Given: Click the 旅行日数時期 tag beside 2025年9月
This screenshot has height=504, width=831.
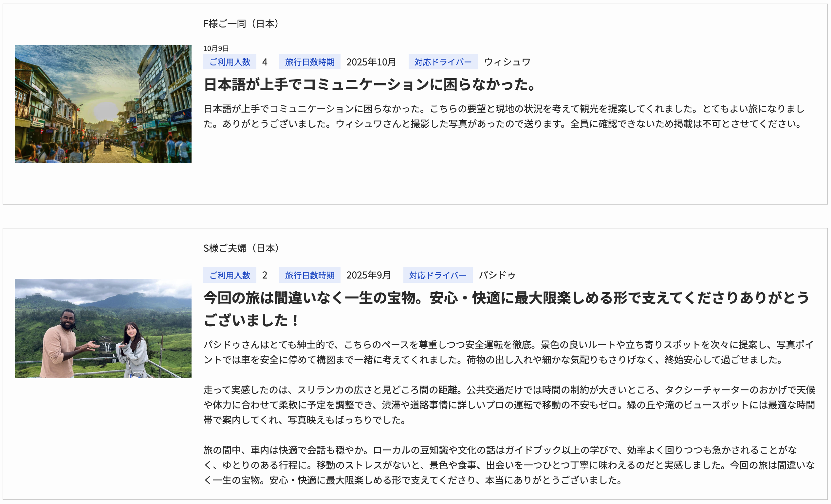Looking at the screenshot, I should [x=309, y=275].
